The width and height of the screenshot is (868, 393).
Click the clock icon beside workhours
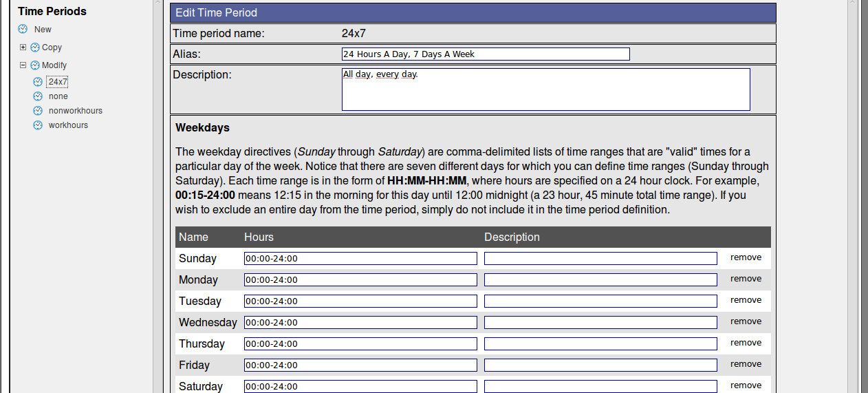[38, 125]
